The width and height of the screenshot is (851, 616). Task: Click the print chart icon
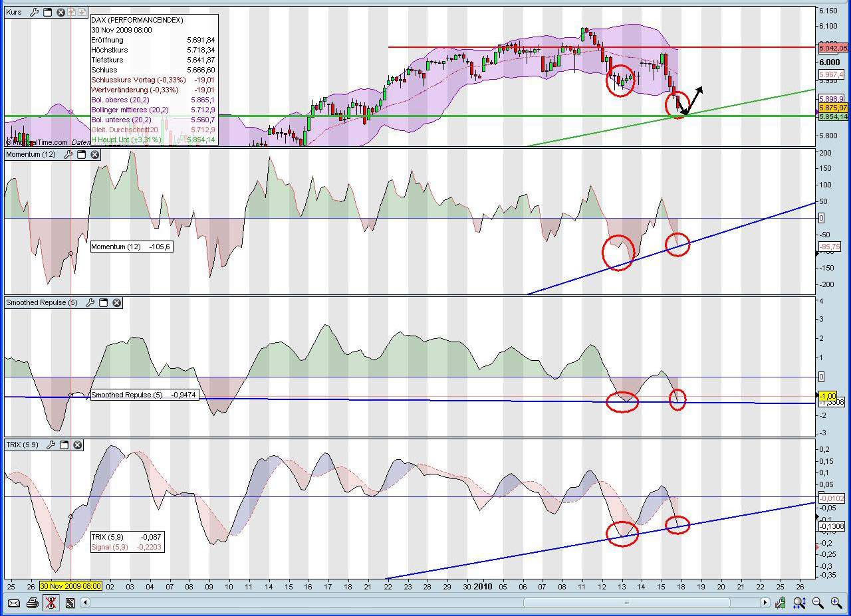32,603
